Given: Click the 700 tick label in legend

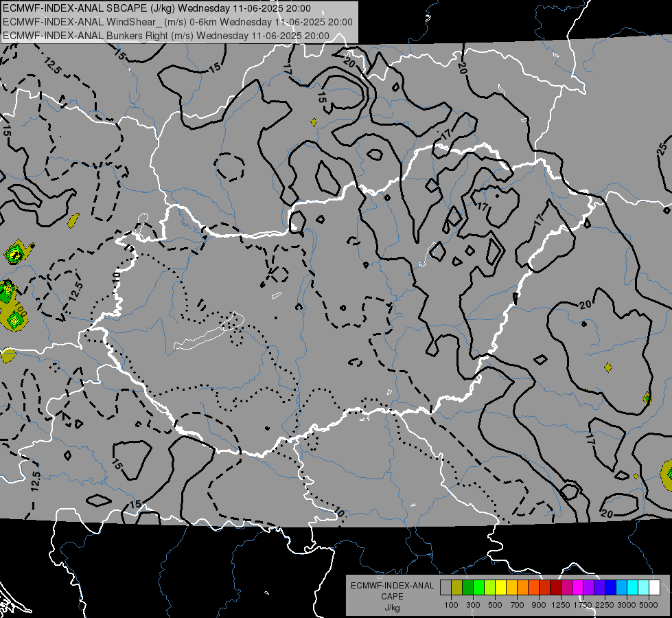Looking at the screenshot, I should (x=518, y=605).
